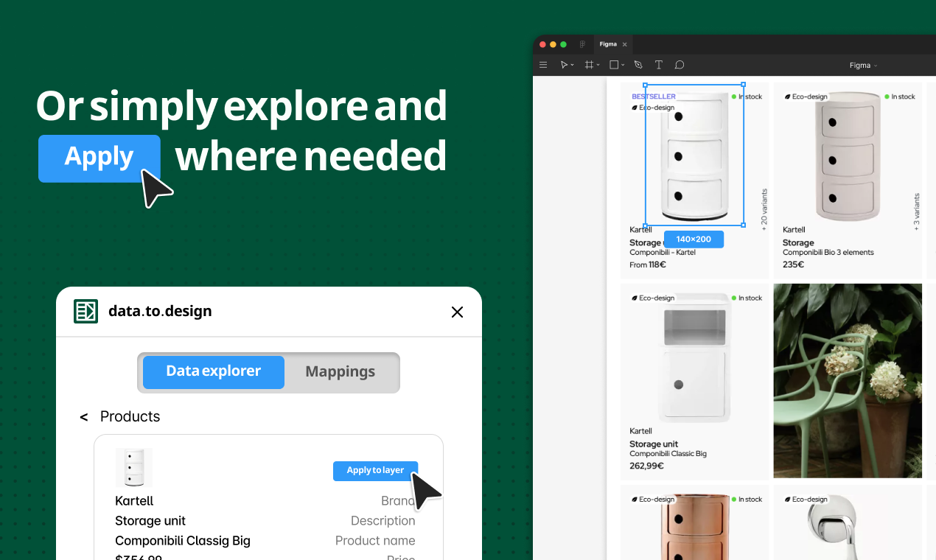
Task: Click the Apply to layer button
Action: click(x=375, y=471)
